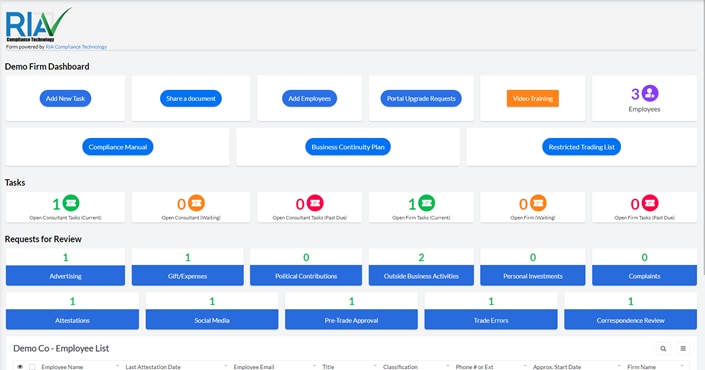Open Pre-Trade Approval requests
The width and height of the screenshot is (705, 370).
351,320
